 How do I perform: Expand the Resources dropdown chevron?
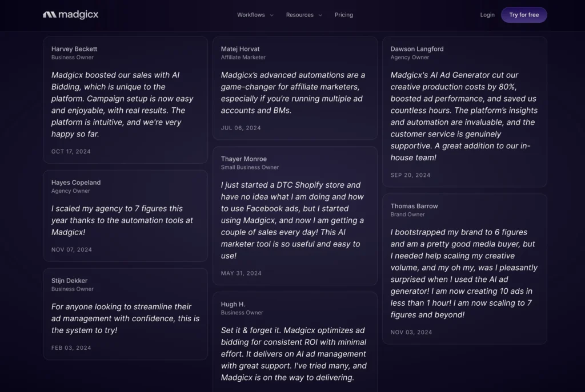(320, 15)
